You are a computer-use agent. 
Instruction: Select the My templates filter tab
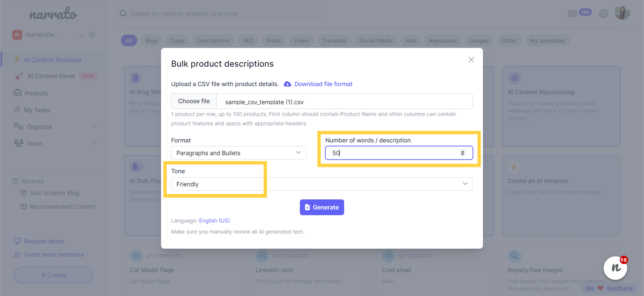(x=547, y=41)
